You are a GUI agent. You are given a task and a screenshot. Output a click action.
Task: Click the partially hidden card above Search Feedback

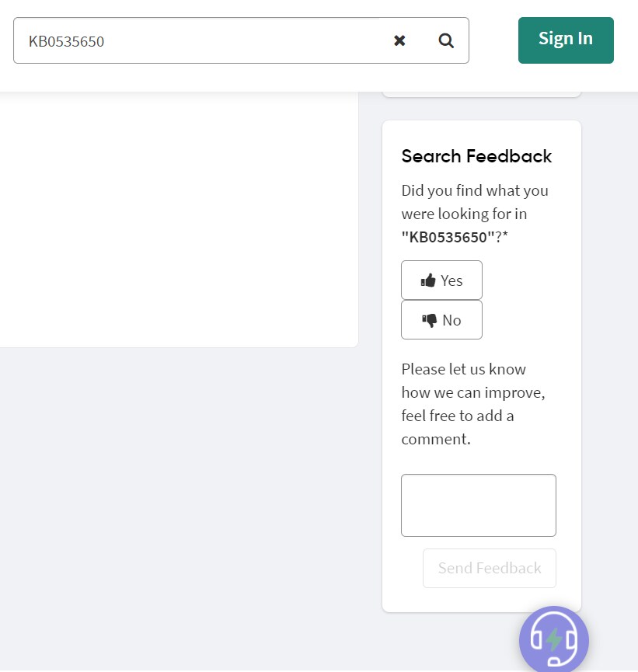click(x=482, y=94)
